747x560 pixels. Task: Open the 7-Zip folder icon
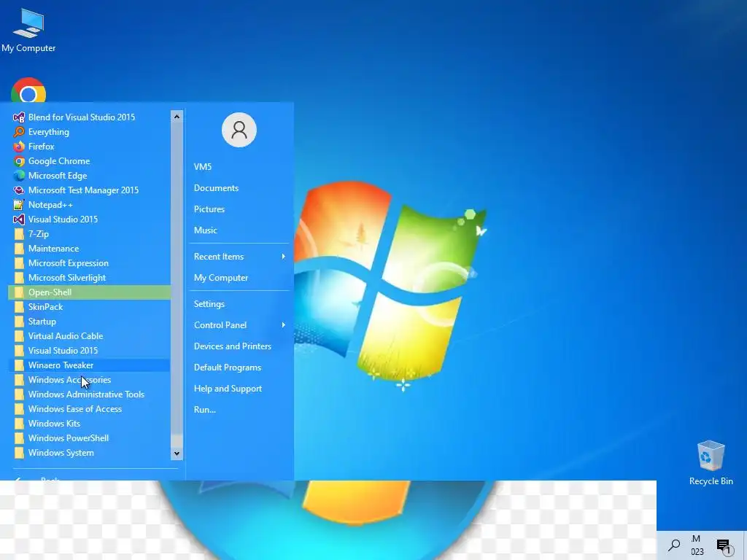18,234
